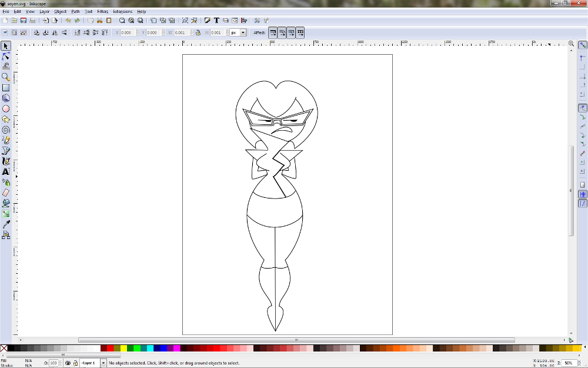This screenshot has height=368, width=588.
Task: Select the Node editing tool
Action: tap(6, 57)
